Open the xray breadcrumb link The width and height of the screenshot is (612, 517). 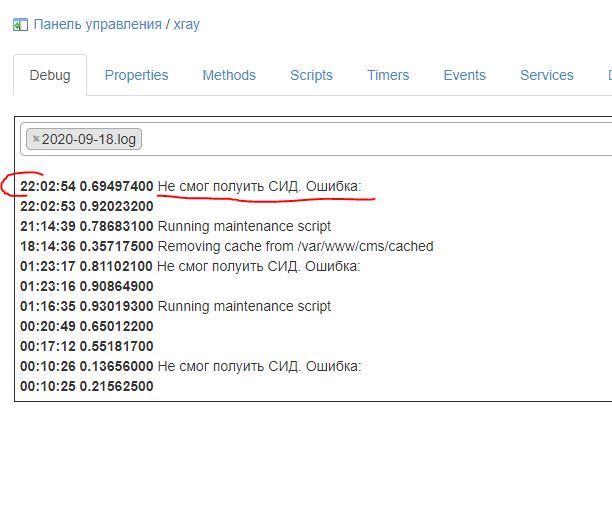tap(187, 24)
